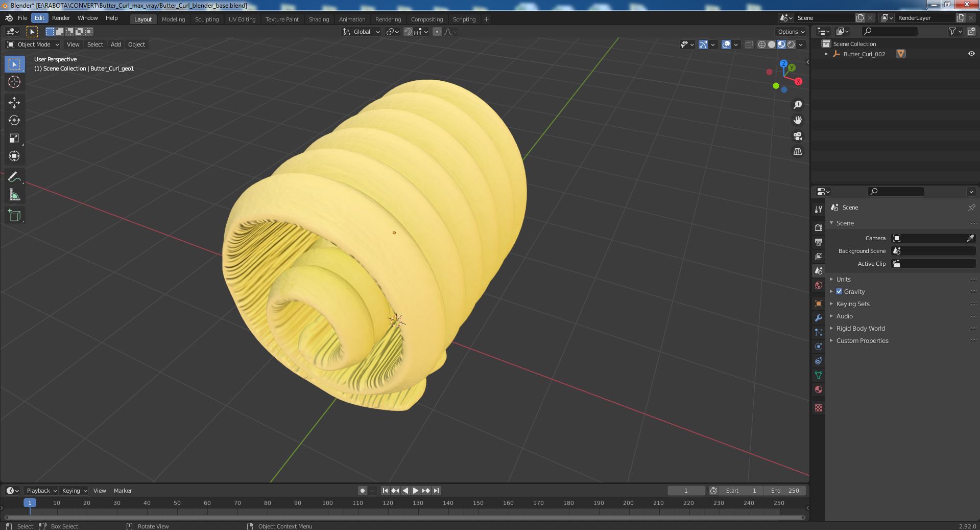This screenshot has height=530, width=980.
Task: Click the Keying button in timeline
Action: (74, 491)
